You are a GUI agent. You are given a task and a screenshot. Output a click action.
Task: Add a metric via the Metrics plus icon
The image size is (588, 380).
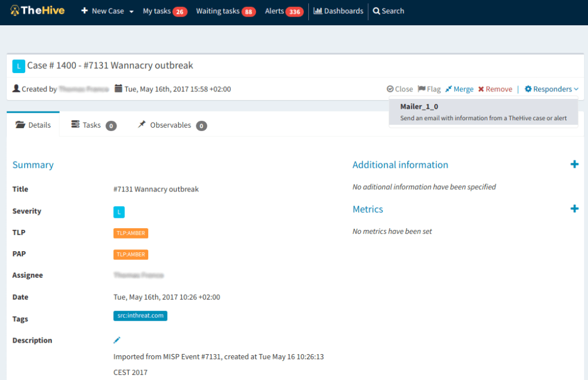574,209
